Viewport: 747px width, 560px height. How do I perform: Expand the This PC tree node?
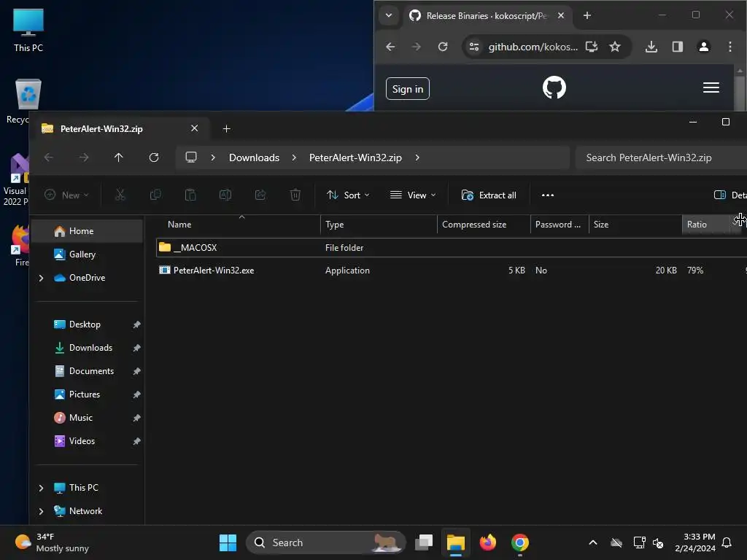click(41, 488)
